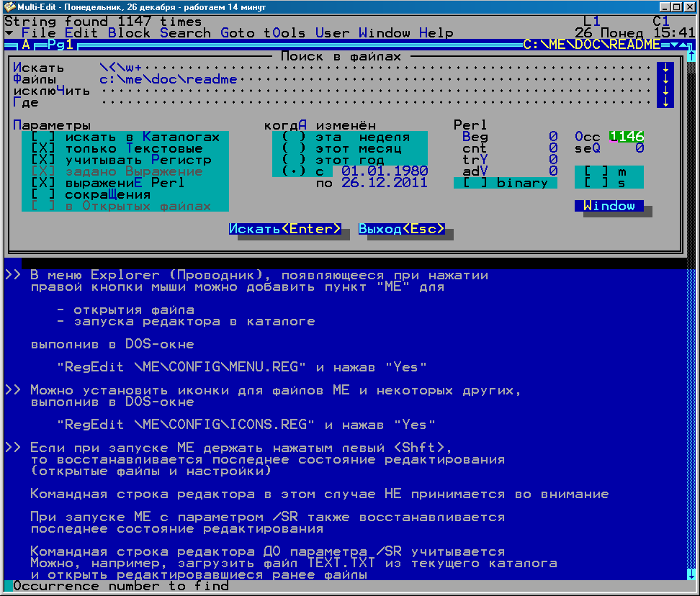Click the Файлы path input field
This screenshot has width=700, height=596.
point(375,79)
